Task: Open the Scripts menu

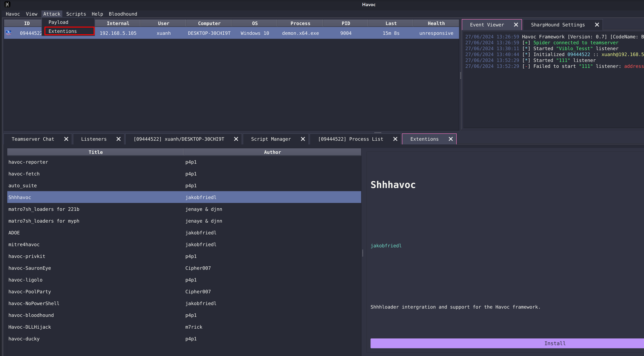Action: pos(76,14)
